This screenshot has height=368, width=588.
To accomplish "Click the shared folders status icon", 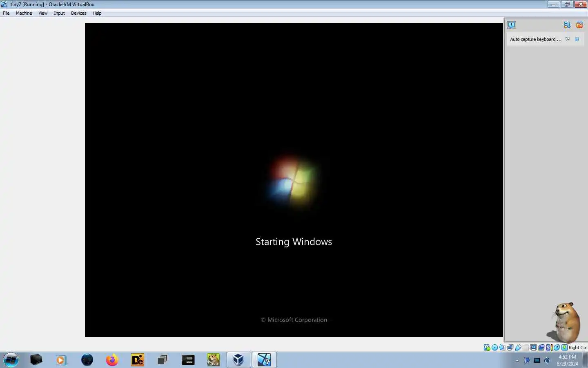I will click(526, 348).
